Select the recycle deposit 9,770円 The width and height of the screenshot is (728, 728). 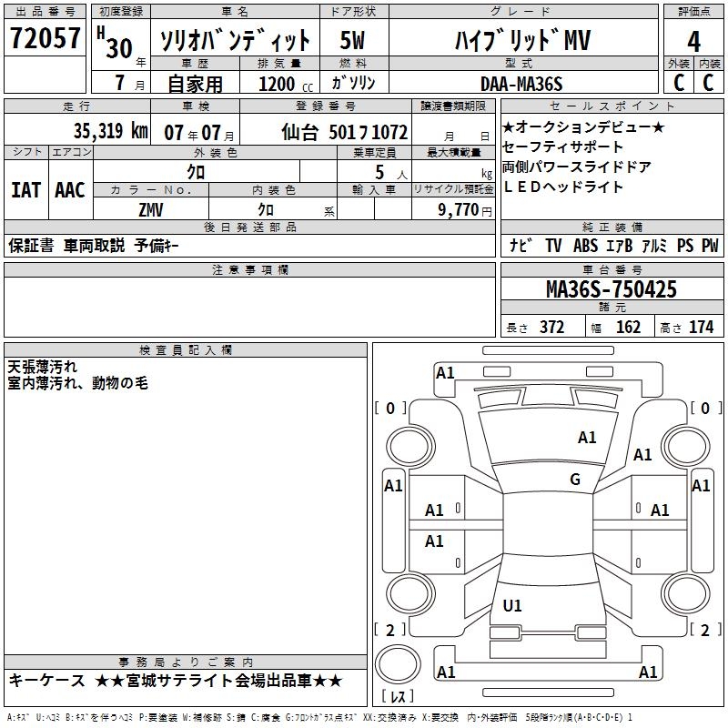(x=465, y=210)
